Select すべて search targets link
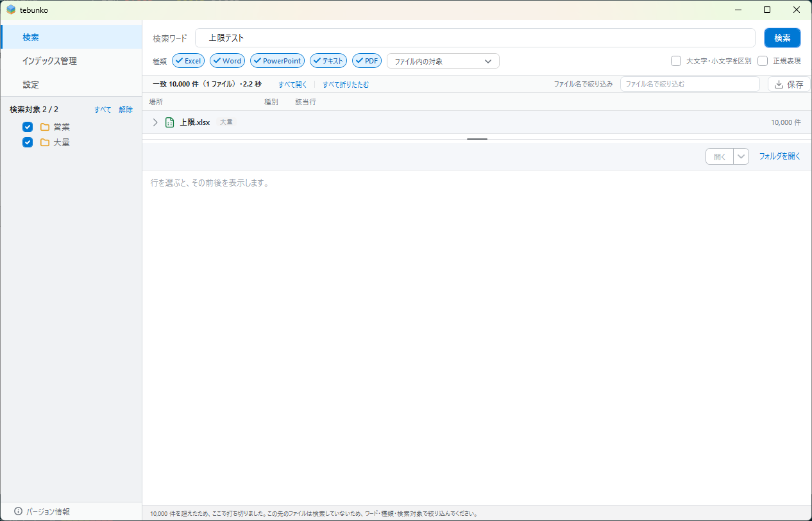 [103, 110]
